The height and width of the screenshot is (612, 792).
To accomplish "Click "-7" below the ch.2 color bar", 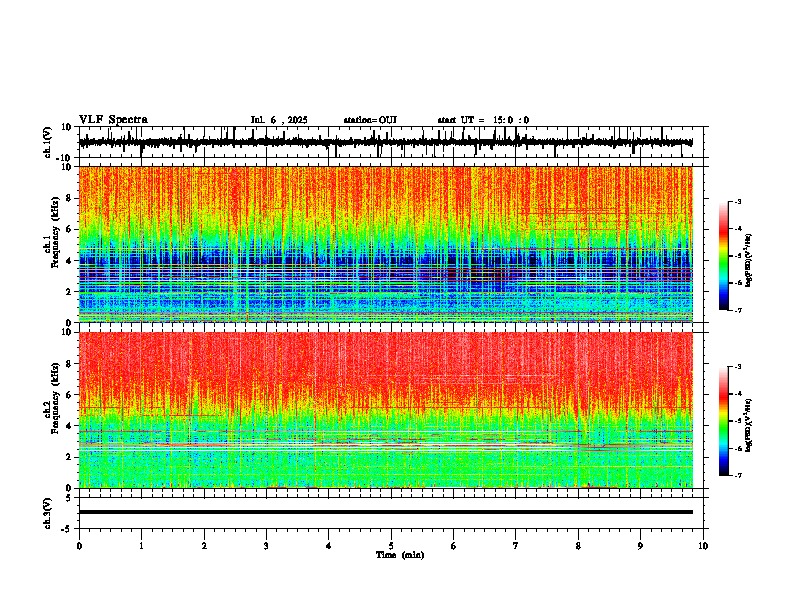I will (737, 475).
